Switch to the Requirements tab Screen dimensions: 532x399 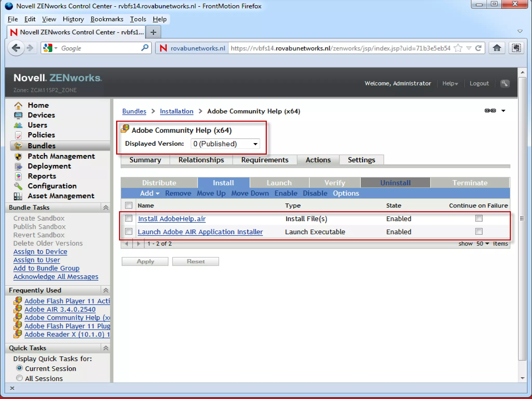pos(264,160)
